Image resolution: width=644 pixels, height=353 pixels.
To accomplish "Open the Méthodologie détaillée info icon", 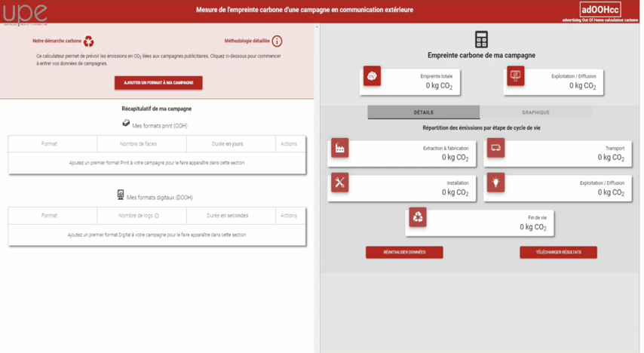I will point(277,41).
